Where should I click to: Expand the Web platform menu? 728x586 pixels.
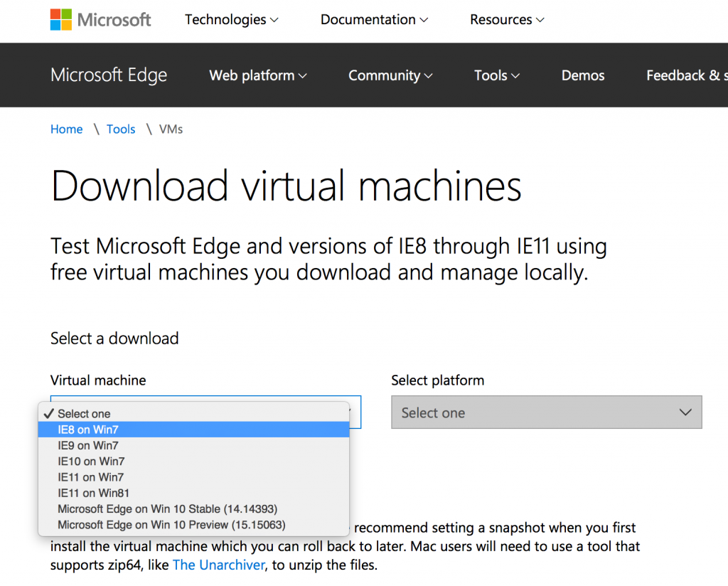(257, 75)
